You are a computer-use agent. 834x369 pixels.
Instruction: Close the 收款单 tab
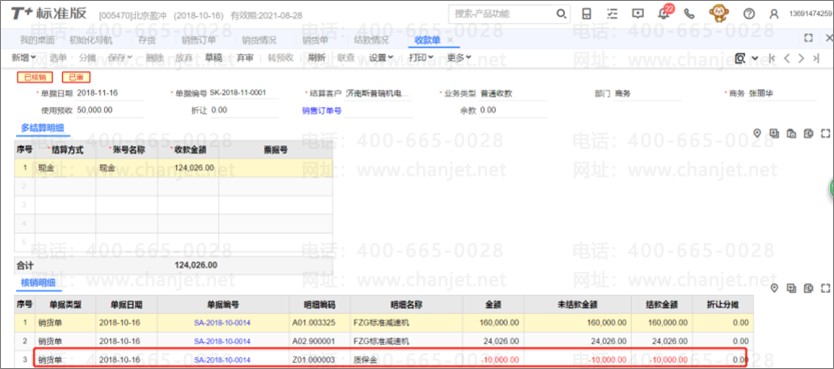tap(450, 40)
